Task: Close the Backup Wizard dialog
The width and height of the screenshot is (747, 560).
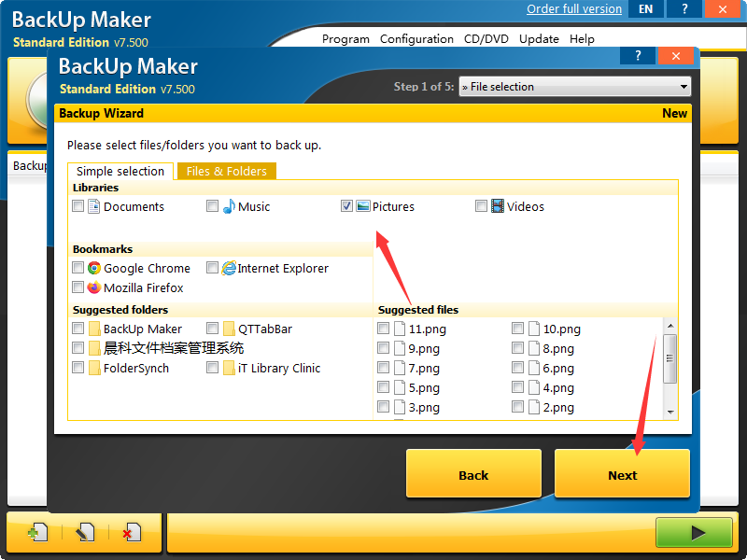Action: pos(675,56)
